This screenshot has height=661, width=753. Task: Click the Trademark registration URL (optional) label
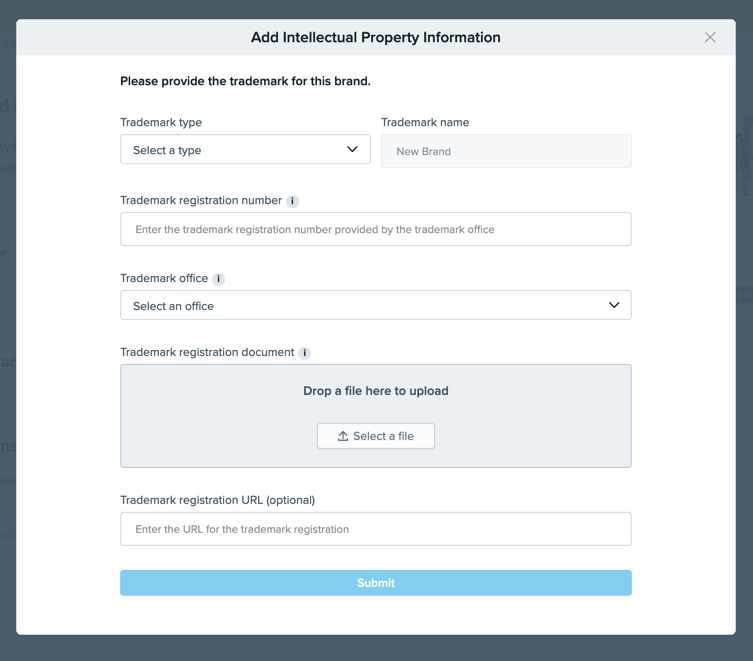[x=217, y=500]
